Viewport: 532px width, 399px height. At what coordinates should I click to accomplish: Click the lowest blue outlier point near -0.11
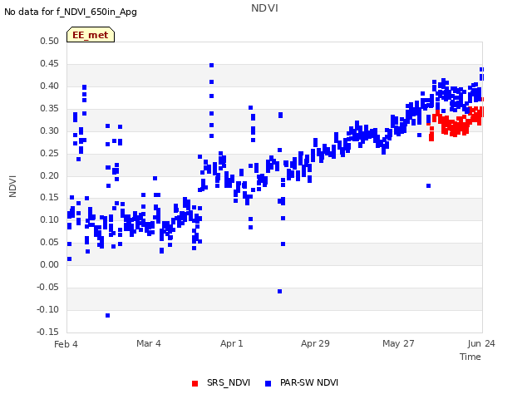107,316
